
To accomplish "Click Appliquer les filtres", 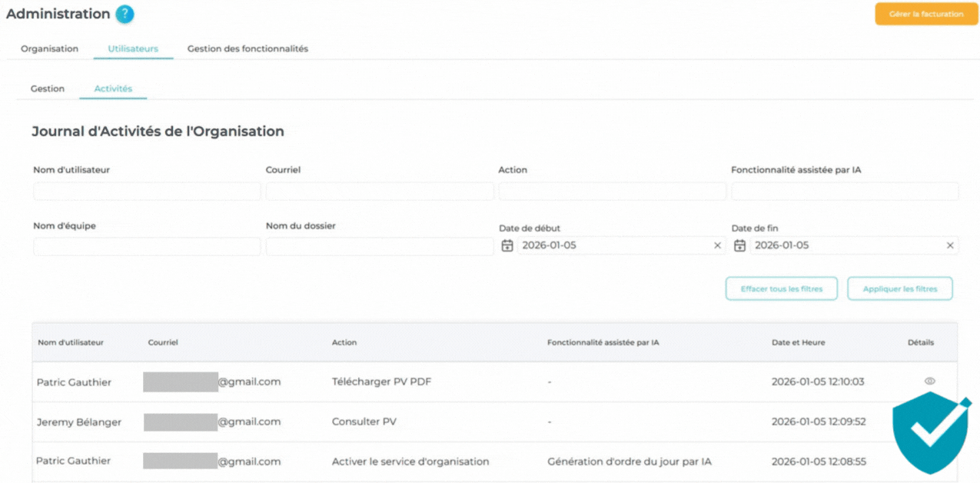I will tap(899, 288).
